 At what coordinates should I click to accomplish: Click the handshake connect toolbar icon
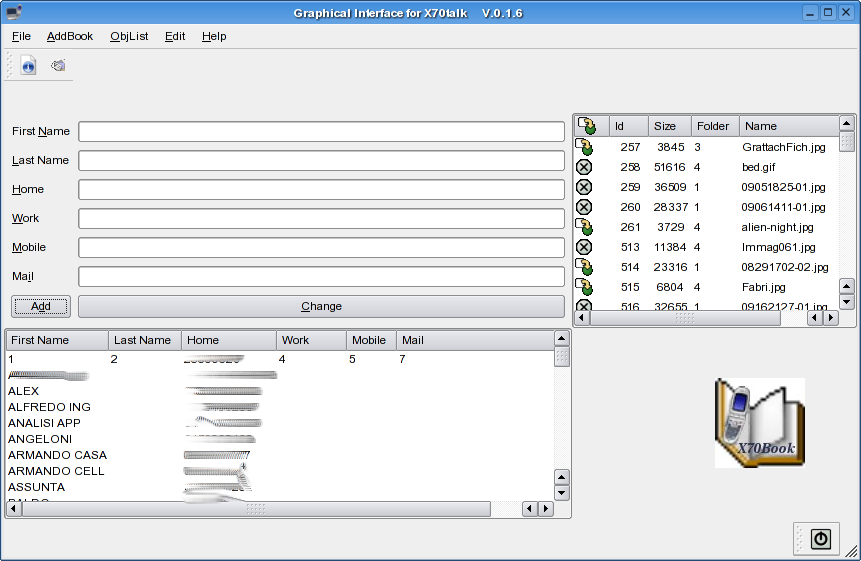pos(58,66)
